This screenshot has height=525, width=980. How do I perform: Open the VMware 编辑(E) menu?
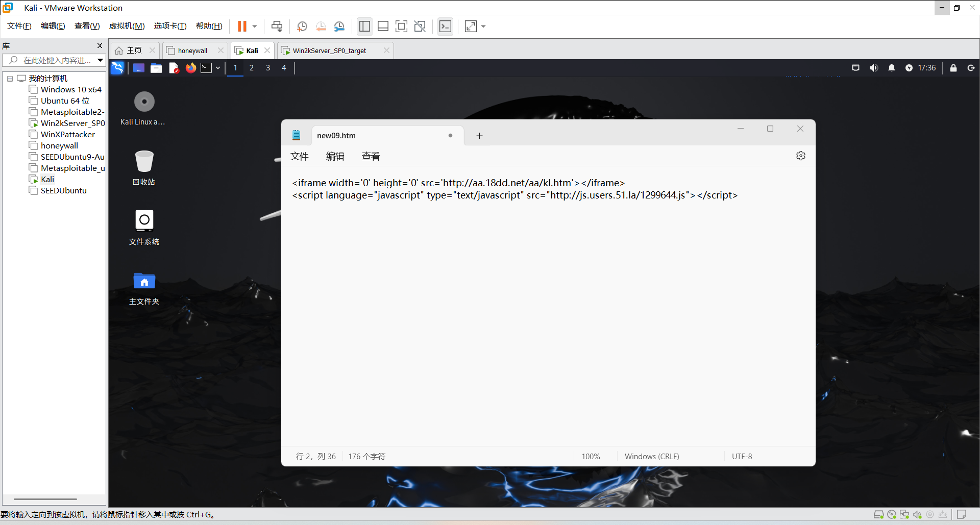(x=53, y=26)
